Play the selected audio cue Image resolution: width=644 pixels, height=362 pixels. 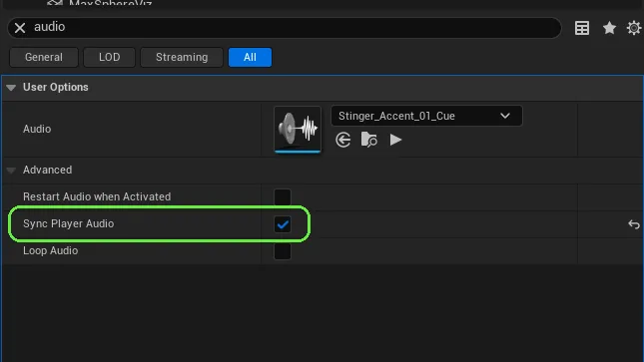[395, 140]
